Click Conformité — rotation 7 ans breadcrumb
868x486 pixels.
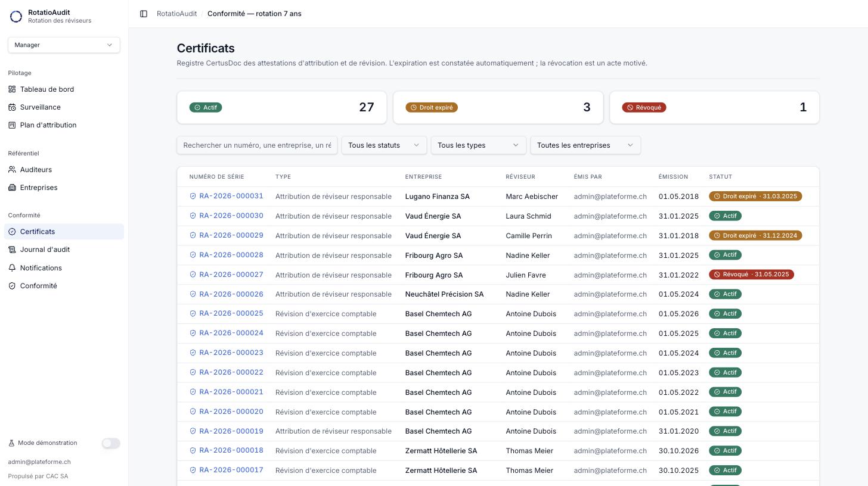255,14
